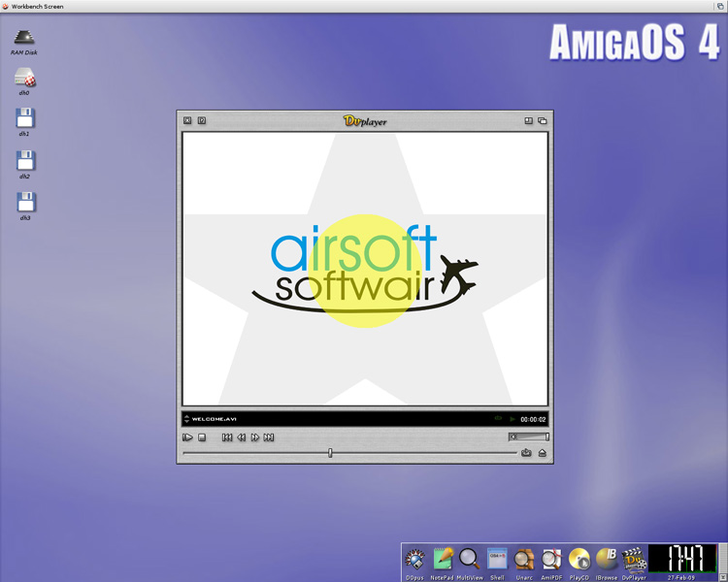Click the loop indicator in DvPlayer display
Image resolution: width=728 pixels, height=582 pixels.
[x=498, y=419]
